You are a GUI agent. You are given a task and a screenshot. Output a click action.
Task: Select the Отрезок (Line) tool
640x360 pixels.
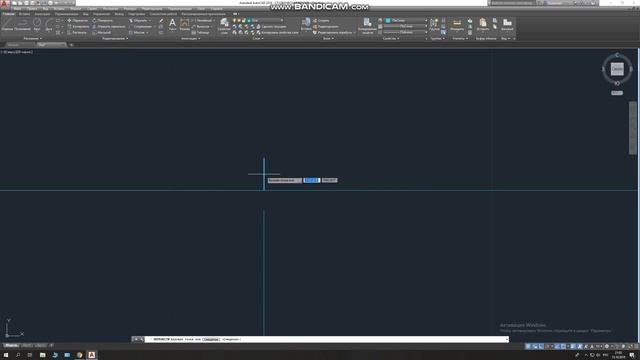pos(7,24)
